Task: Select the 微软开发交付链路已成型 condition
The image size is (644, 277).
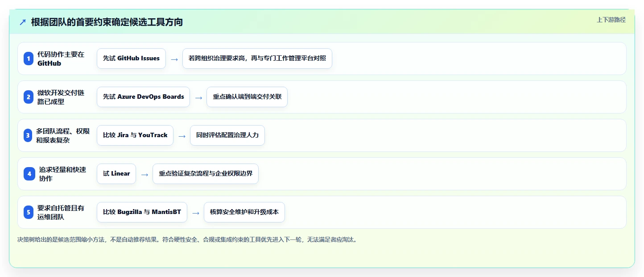Action: pos(61,97)
